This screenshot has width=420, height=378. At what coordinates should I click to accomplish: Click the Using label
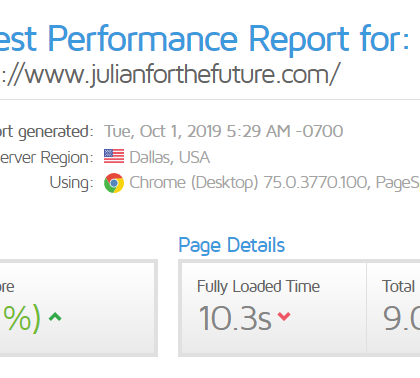[71, 183]
